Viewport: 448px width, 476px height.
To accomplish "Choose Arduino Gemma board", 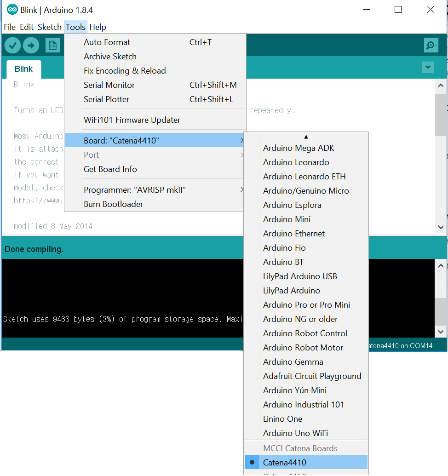I will pyautogui.click(x=306, y=362).
